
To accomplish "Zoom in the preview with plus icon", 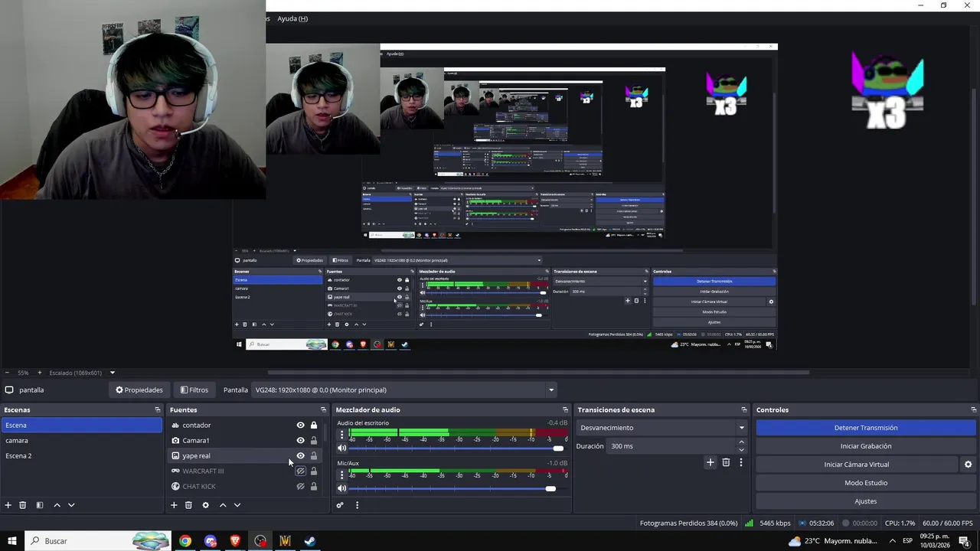I will coord(40,373).
